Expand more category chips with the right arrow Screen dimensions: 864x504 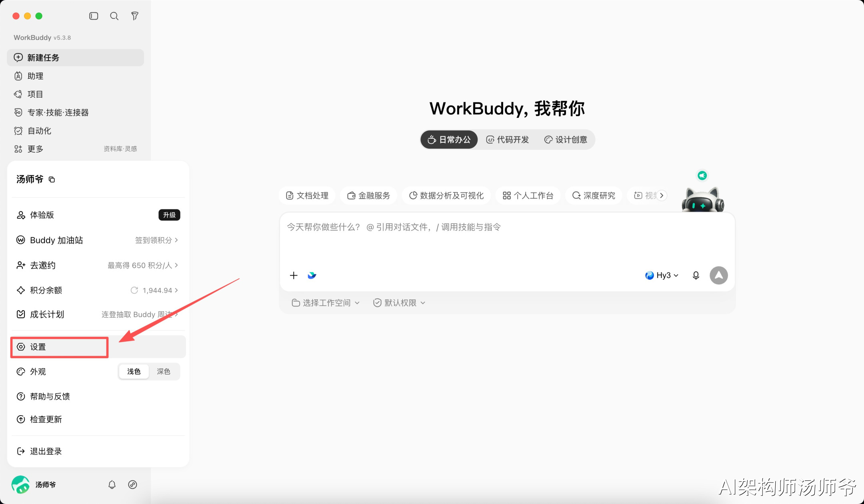[x=662, y=195]
